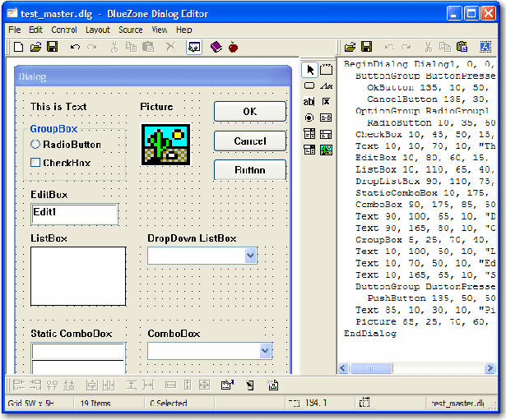
Task: Click the Test Dialog toolbar icon
Action: [194, 48]
